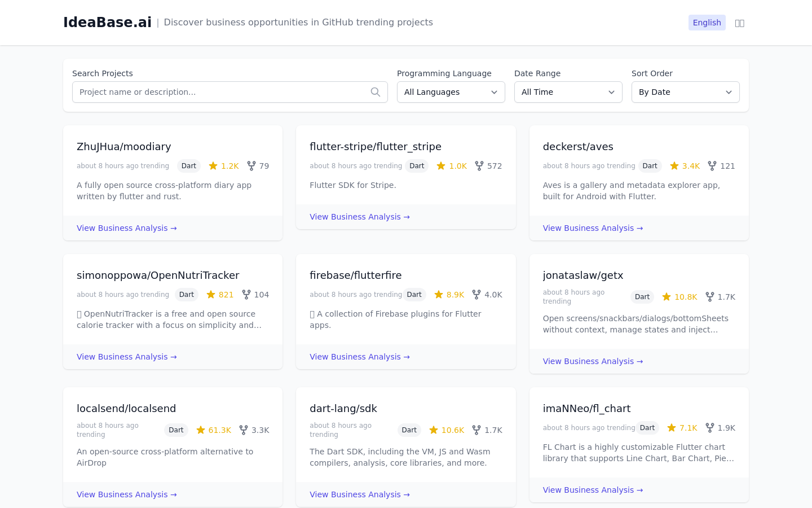Open the Date Range dropdown

tap(568, 92)
